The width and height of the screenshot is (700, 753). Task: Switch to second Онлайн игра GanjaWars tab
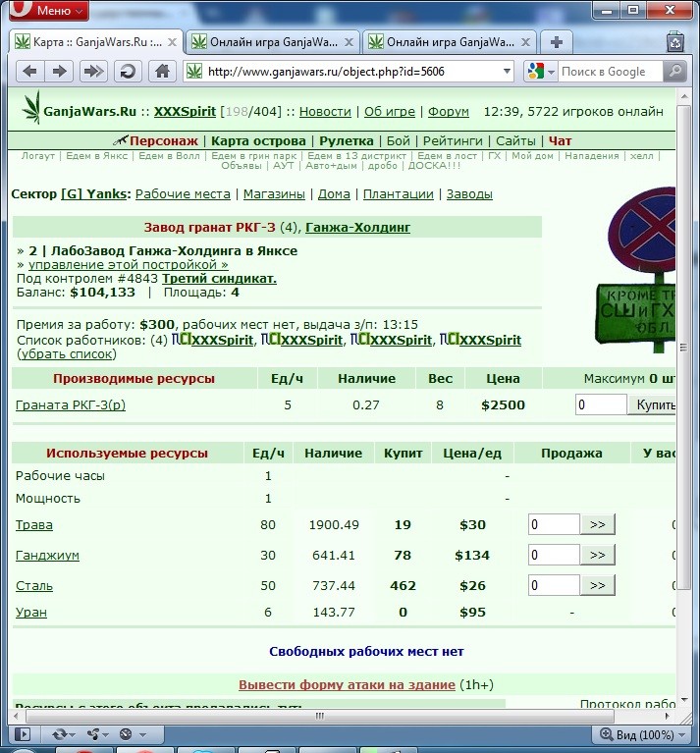click(x=449, y=42)
